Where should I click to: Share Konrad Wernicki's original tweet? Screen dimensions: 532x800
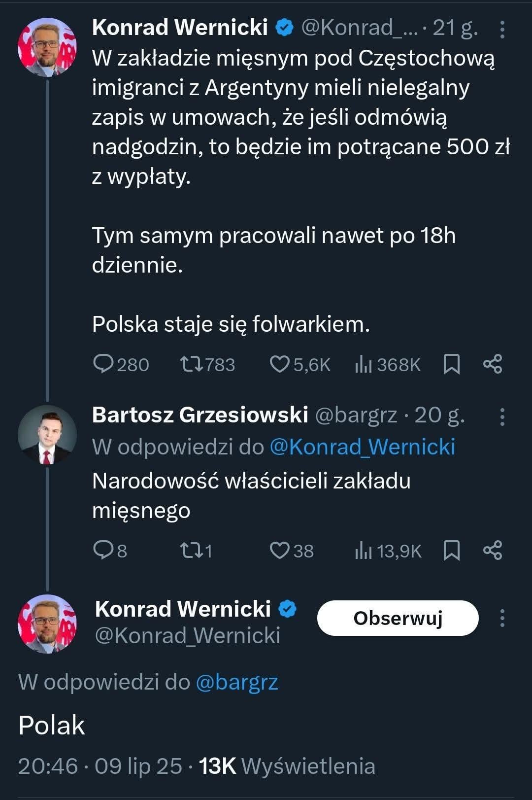(x=493, y=364)
